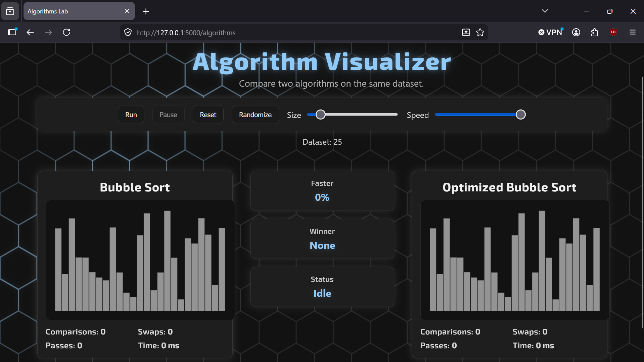Click the 'Speed' slider label
The height and width of the screenshot is (362, 644).
[x=418, y=115]
